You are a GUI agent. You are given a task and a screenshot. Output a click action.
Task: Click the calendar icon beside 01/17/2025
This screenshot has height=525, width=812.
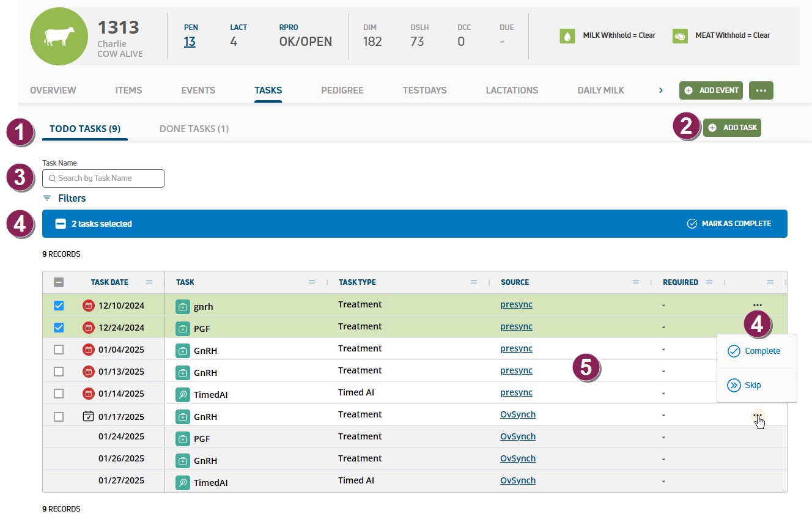coord(89,416)
